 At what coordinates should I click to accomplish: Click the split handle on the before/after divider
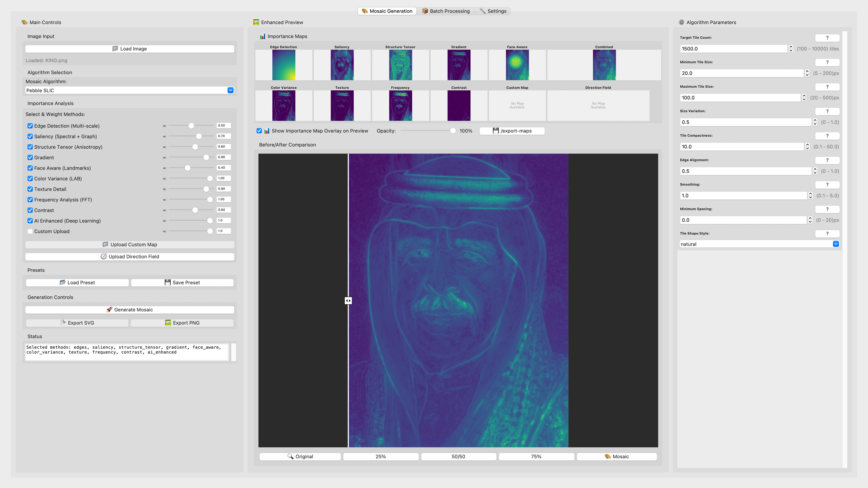[x=348, y=300]
